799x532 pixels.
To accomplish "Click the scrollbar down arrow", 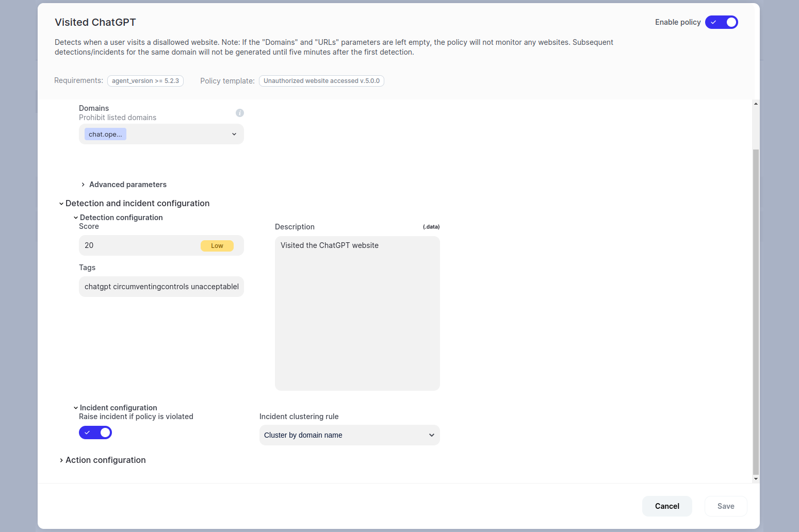I will pos(756,479).
